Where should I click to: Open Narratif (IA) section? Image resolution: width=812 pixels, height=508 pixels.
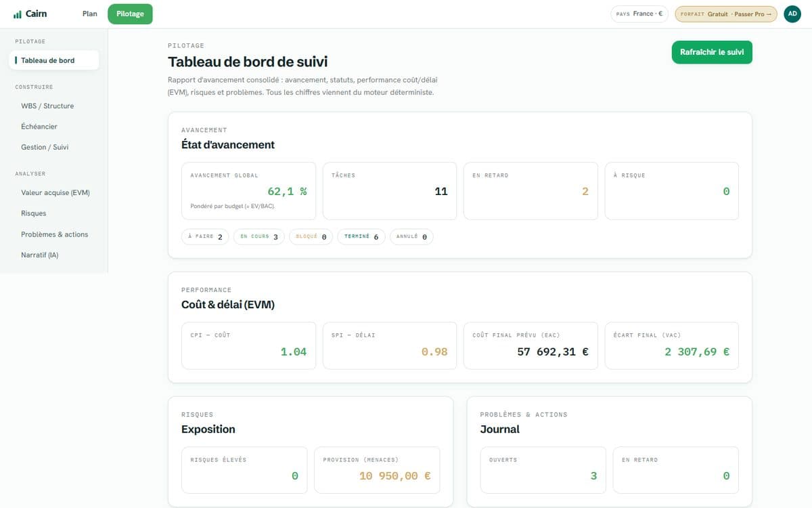click(40, 255)
